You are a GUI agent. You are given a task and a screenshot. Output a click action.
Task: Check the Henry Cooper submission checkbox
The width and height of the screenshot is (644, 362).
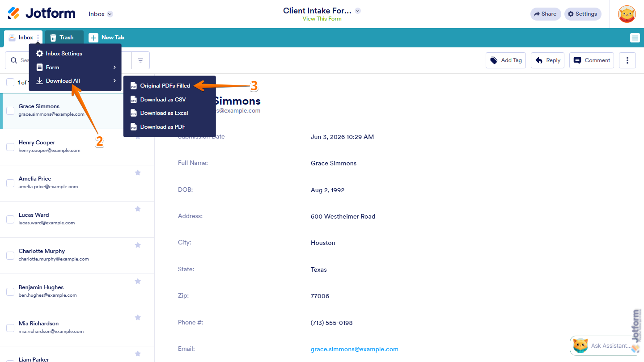tap(10, 147)
